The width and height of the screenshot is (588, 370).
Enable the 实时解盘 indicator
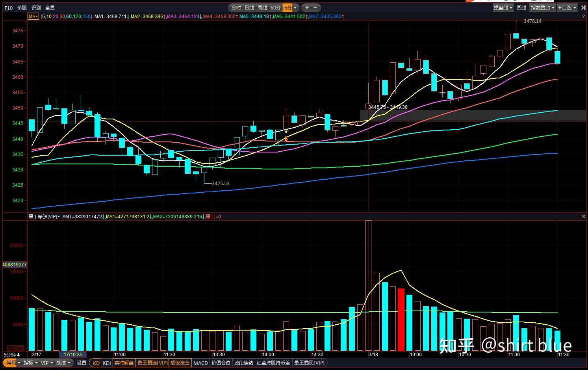[x=124, y=363]
